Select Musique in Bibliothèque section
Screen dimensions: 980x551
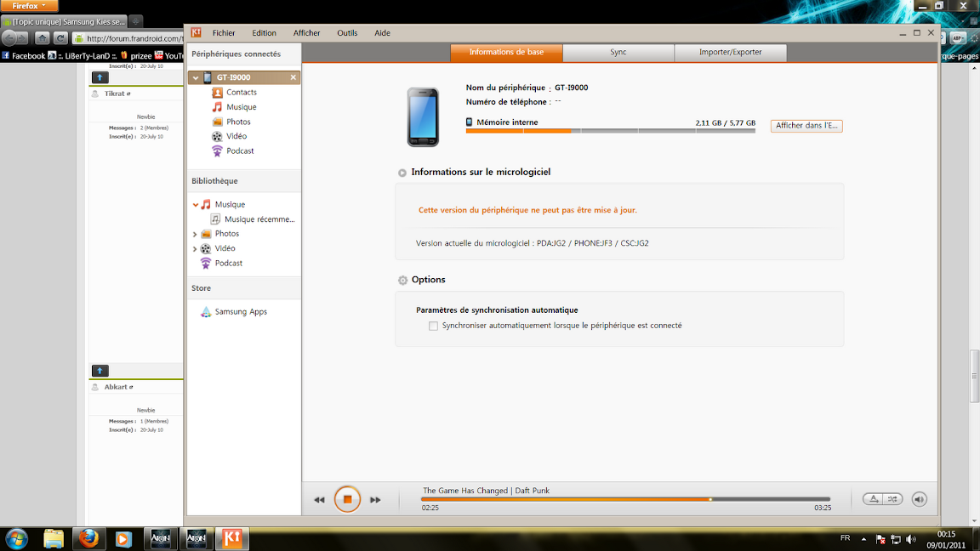pyautogui.click(x=223, y=204)
